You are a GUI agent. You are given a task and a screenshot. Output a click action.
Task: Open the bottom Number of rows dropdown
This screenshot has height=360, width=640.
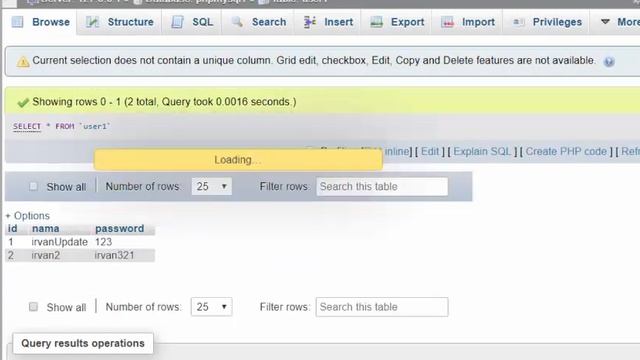[x=211, y=307]
